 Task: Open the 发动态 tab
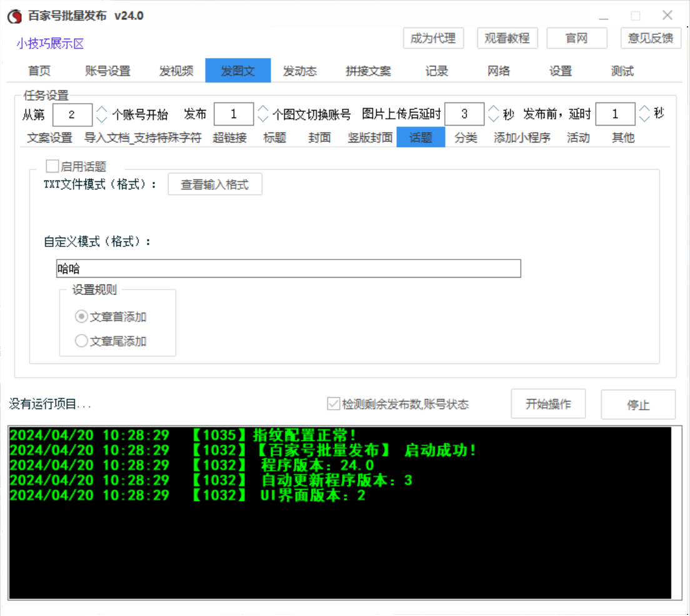299,71
